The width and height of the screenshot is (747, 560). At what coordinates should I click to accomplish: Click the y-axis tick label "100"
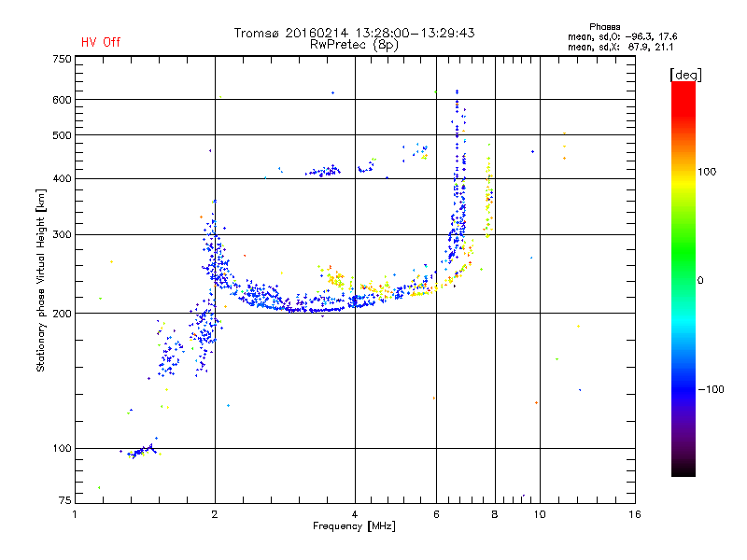pyautogui.click(x=62, y=448)
